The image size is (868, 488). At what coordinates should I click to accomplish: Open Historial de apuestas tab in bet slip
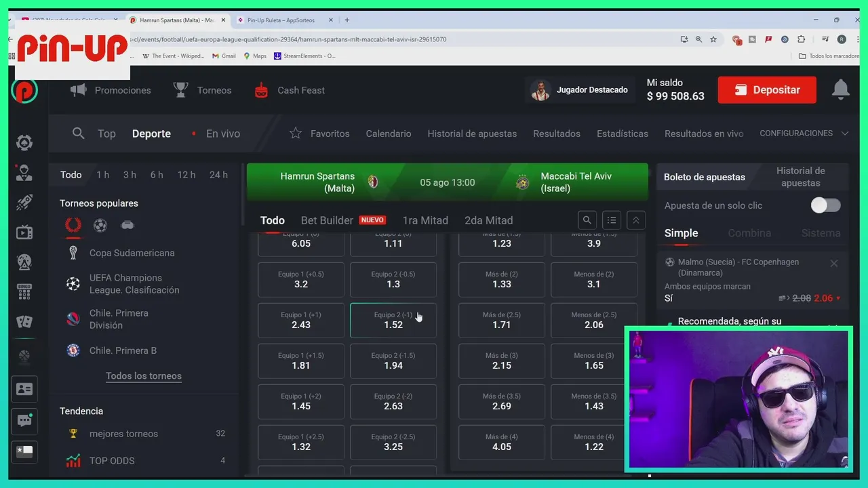[x=801, y=177]
